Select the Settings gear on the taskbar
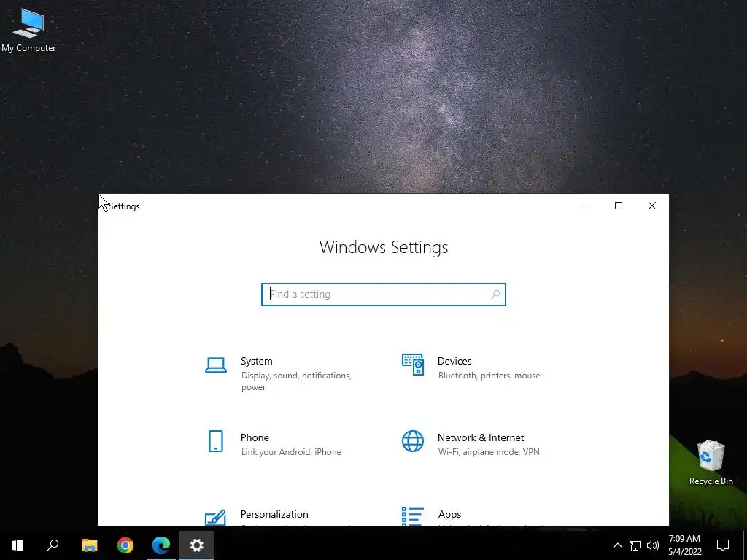747x560 pixels. [x=197, y=545]
